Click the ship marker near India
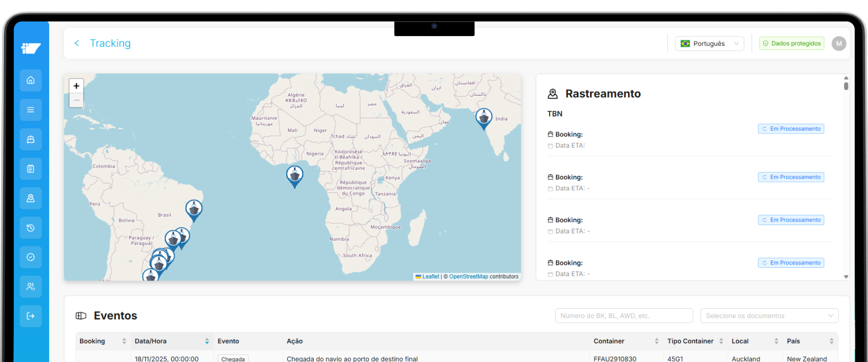 [x=483, y=118]
